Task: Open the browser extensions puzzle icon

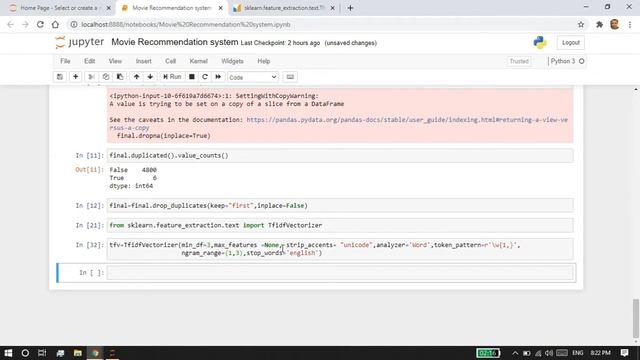Action: [x=599, y=24]
